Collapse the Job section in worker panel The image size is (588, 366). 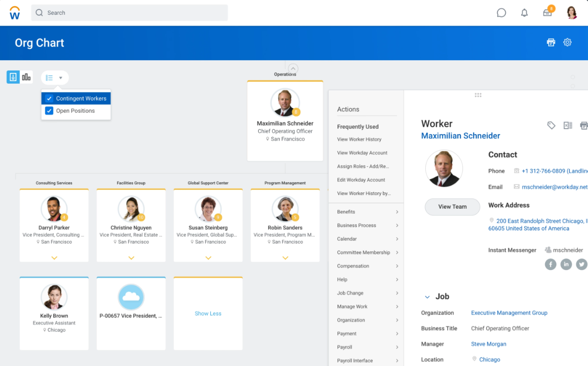tap(427, 297)
